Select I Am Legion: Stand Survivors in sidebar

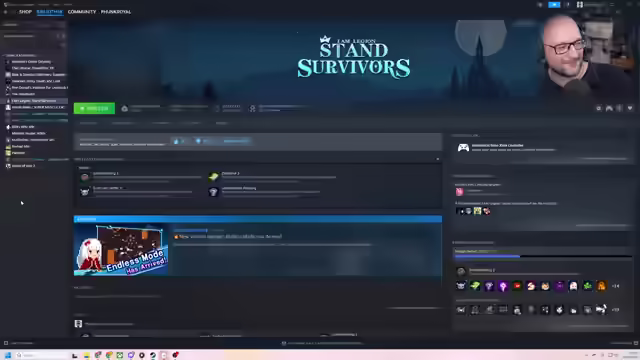34,100
